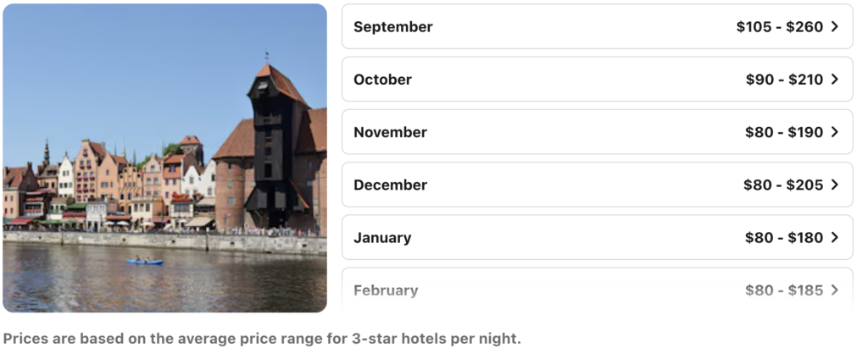The height and width of the screenshot is (359, 868).
Task: Click the $80 - $180 price range
Action: click(x=784, y=238)
